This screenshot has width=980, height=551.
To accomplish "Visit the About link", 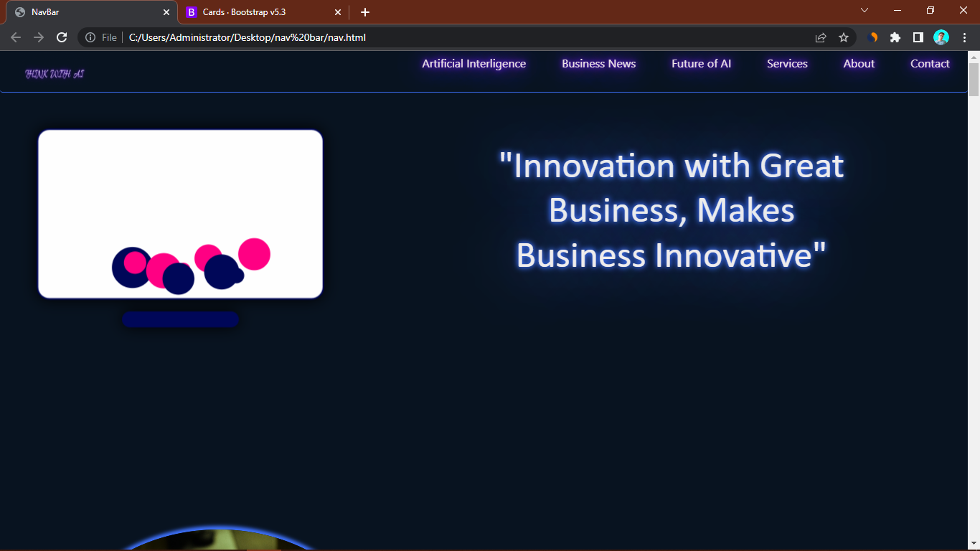I will 859,64.
